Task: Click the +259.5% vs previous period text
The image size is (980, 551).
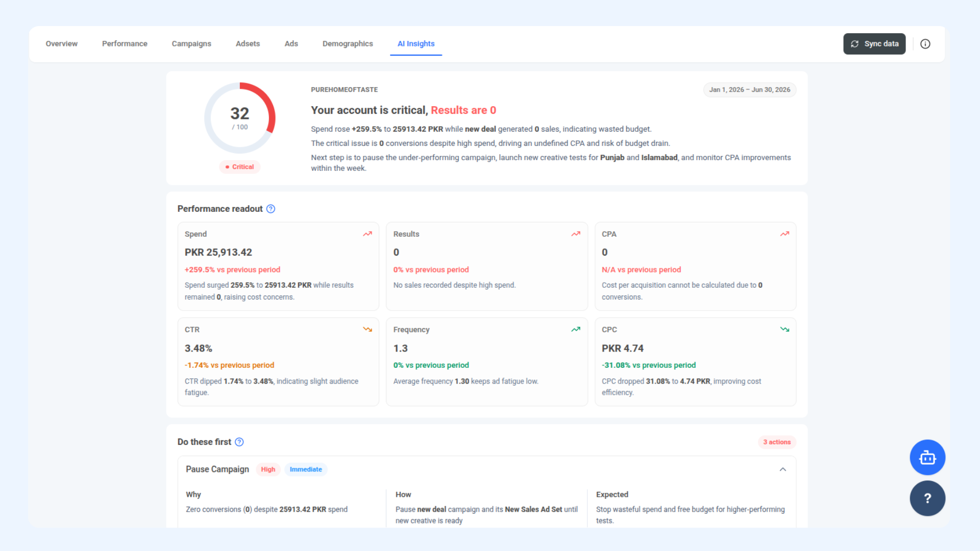Action: (232, 270)
